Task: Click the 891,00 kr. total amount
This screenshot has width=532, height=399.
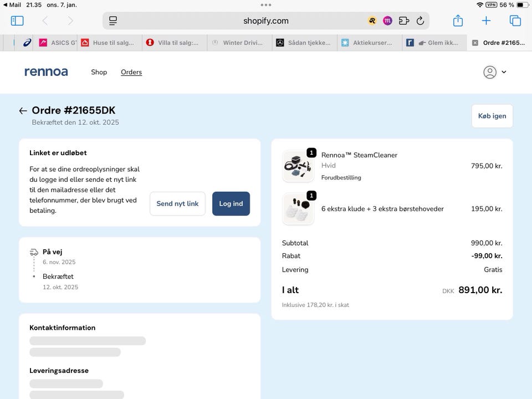Action: 480,290
